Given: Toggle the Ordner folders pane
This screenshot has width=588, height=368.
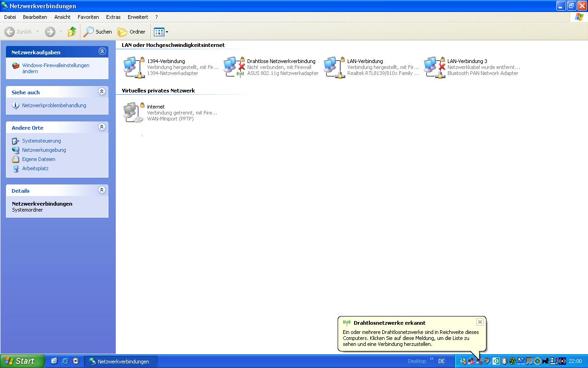Looking at the screenshot, I should 132,32.
